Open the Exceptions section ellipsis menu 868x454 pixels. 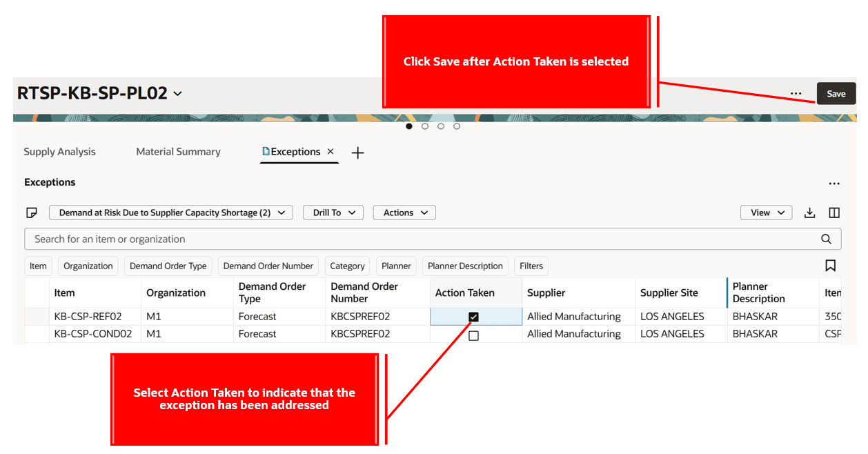[x=834, y=183]
